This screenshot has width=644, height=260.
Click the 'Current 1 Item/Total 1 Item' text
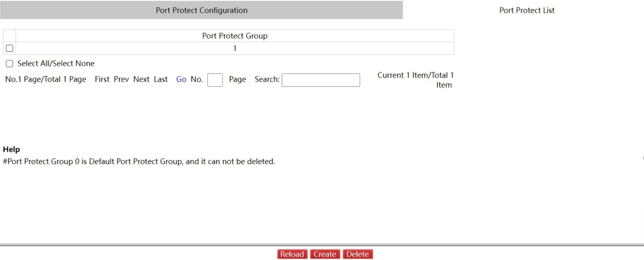416,80
